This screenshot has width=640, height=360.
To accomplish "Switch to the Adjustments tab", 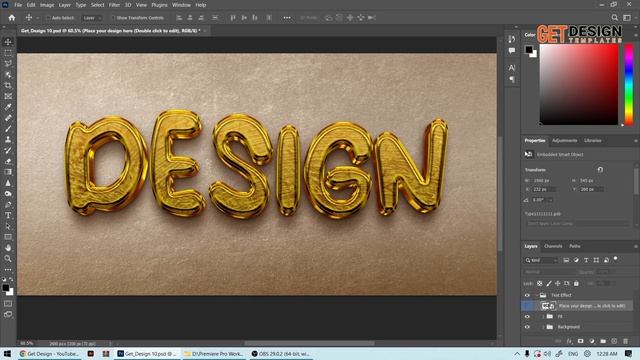I will click(564, 140).
